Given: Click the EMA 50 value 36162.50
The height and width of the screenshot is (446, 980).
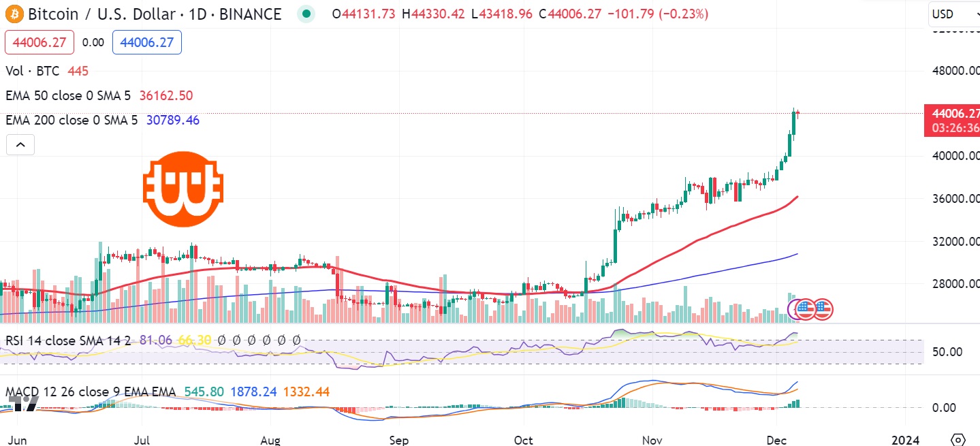Looking at the screenshot, I should pyautogui.click(x=166, y=95).
